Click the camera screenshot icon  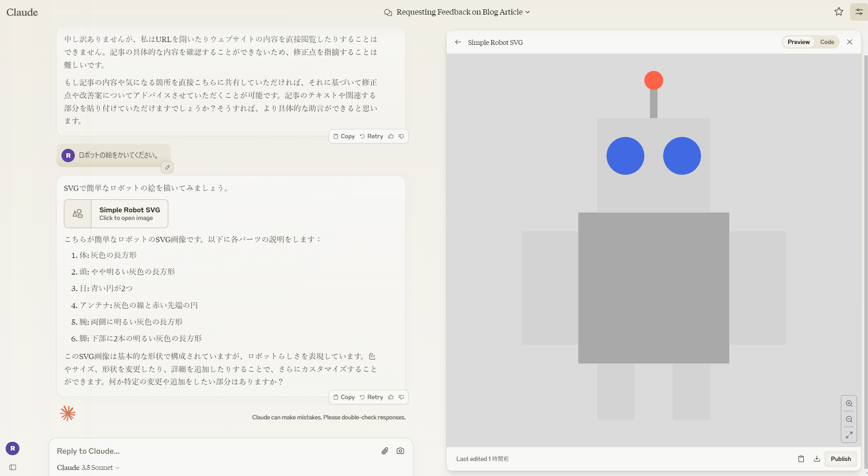(400, 451)
